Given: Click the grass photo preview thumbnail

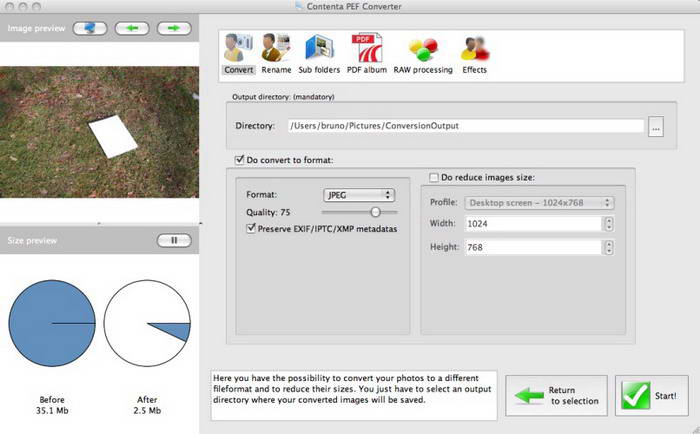Looking at the screenshot, I should click(x=99, y=132).
